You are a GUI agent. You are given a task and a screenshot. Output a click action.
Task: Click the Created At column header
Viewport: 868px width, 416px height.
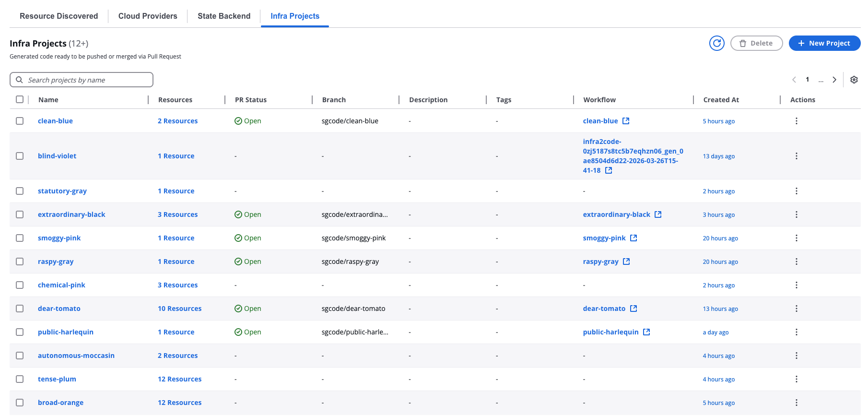coord(721,100)
